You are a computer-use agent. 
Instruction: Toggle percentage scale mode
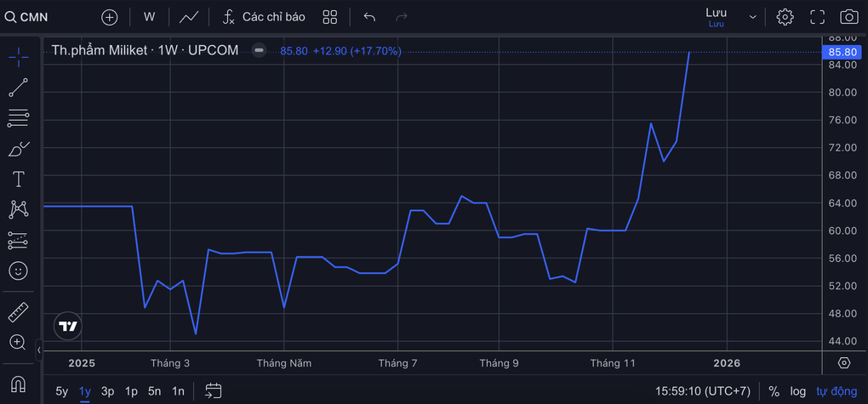[774, 391]
